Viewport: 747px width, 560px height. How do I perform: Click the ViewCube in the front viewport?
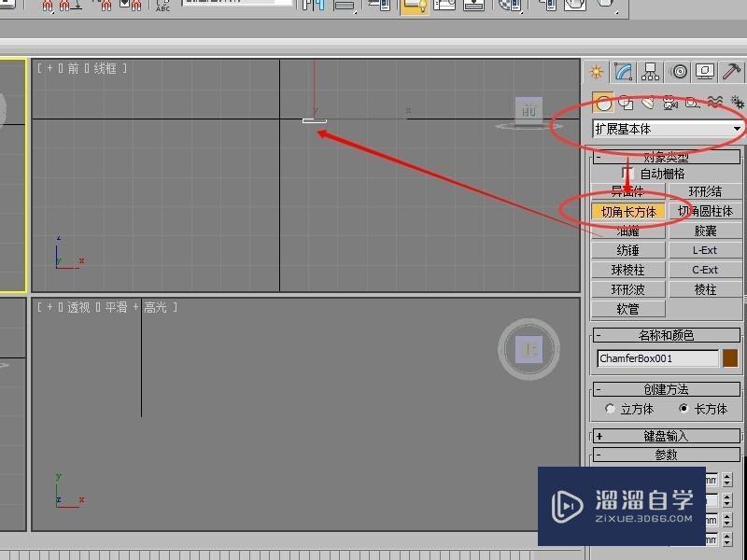pos(529,112)
